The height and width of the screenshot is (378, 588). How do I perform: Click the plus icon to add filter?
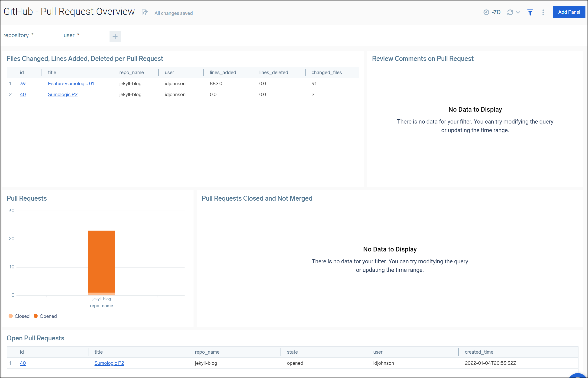coord(115,36)
